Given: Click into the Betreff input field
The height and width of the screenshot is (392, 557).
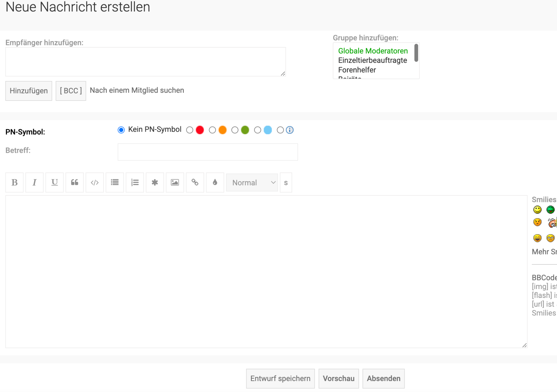Looking at the screenshot, I should (207, 152).
